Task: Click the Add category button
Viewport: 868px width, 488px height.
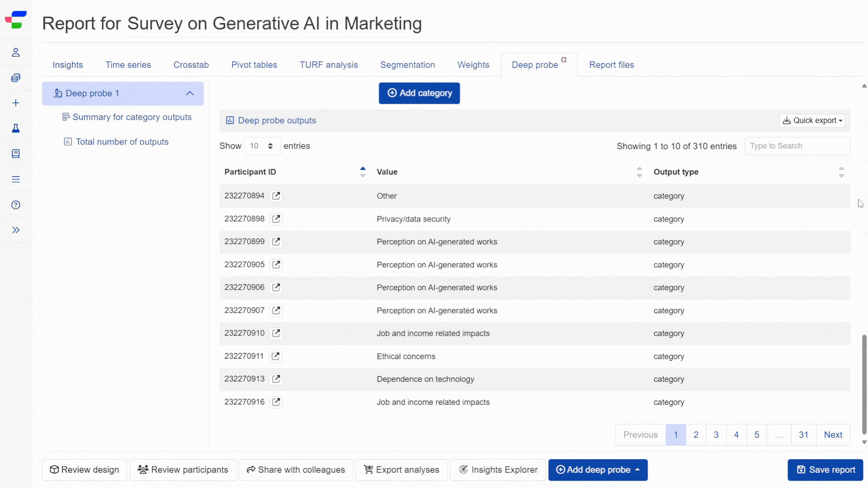Action: pyautogui.click(x=419, y=93)
